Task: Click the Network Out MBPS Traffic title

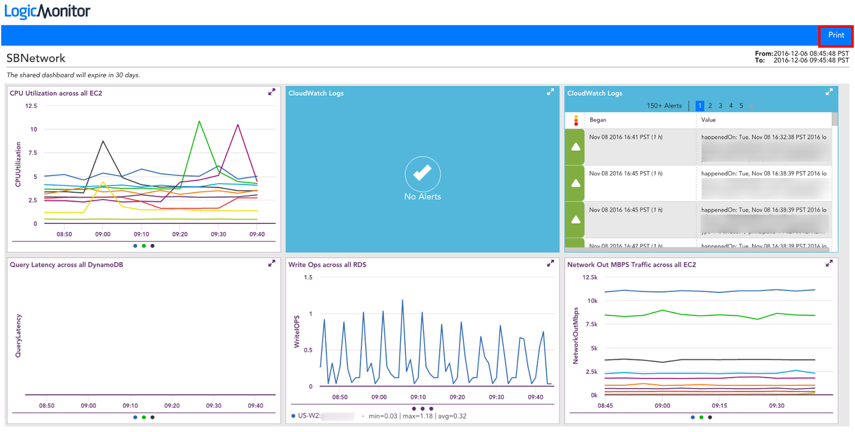Action: tap(631, 265)
